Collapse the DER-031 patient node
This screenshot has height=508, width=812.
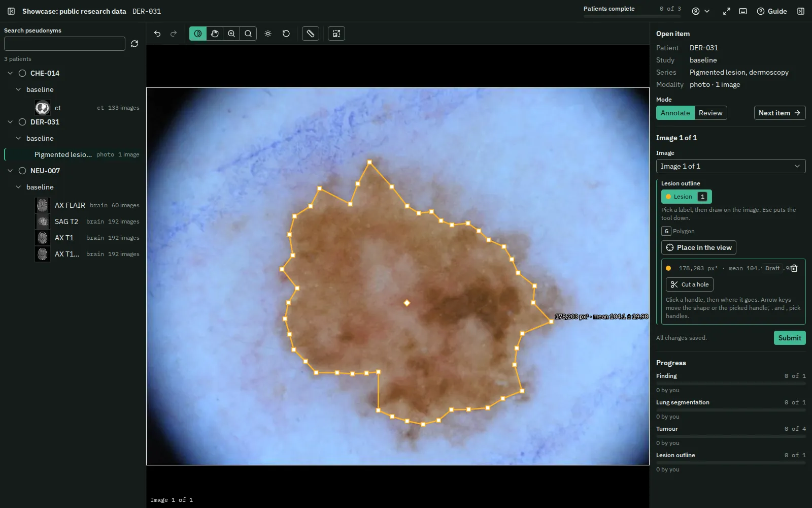pyautogui.click(x=10, y=122)
